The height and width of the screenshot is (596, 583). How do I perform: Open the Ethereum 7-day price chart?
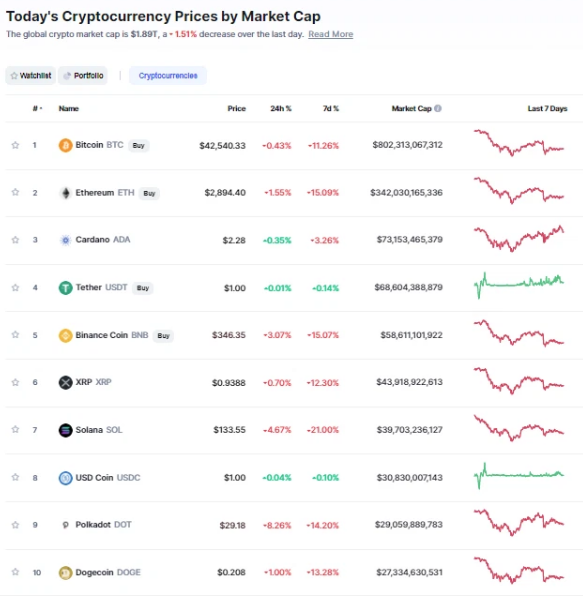coord(519,190)
